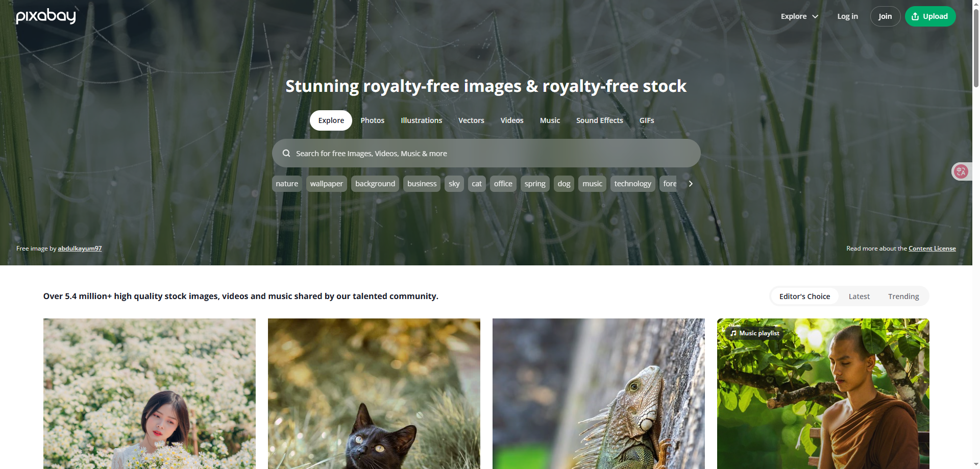Focus the search for free images field
This screenshot has height=469, width=980.
[486, 153]
